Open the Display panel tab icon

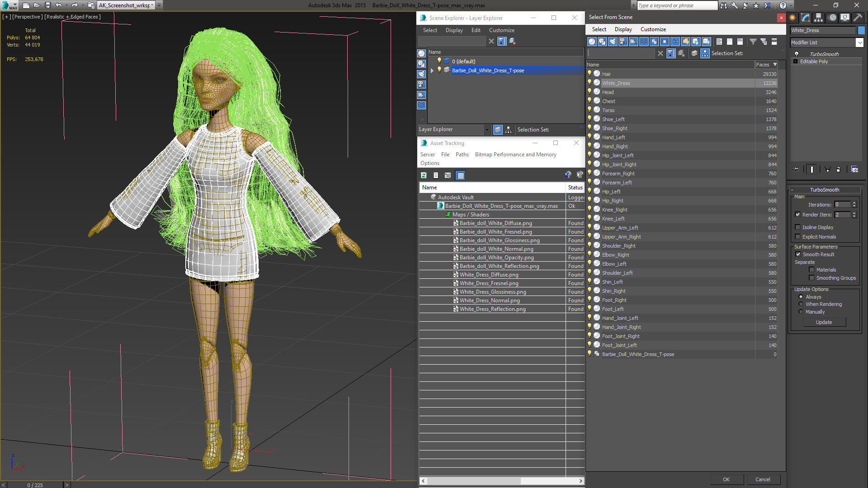click(x=844, y=18)
